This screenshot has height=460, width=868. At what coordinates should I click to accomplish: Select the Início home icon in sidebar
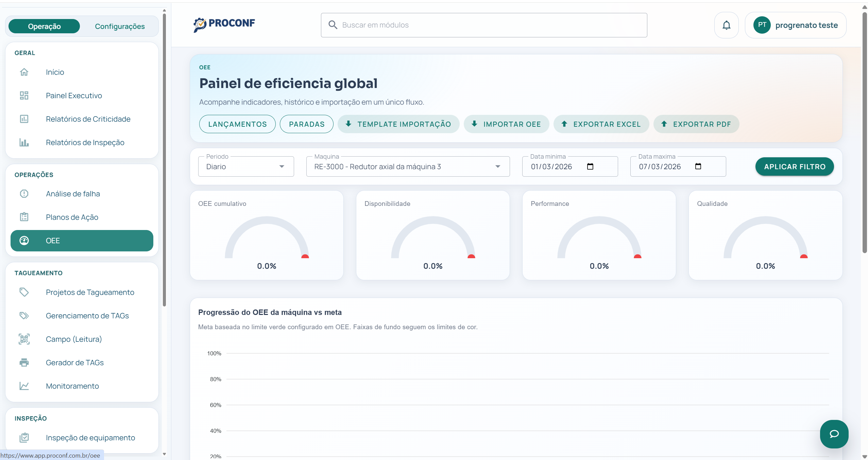click(24, 72)
